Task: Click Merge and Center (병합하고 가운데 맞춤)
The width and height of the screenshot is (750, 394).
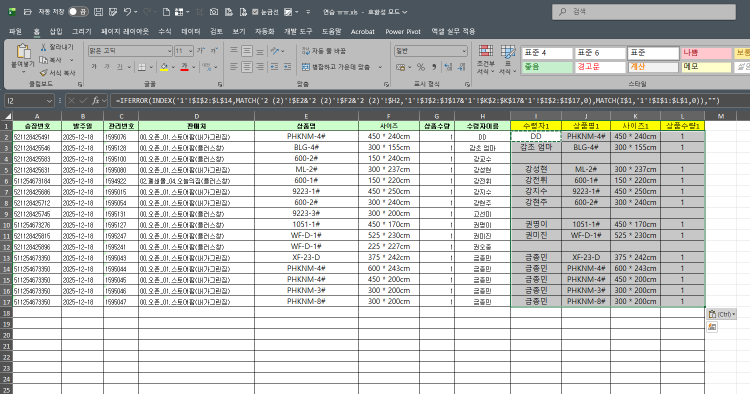Action: pos(337,67)
